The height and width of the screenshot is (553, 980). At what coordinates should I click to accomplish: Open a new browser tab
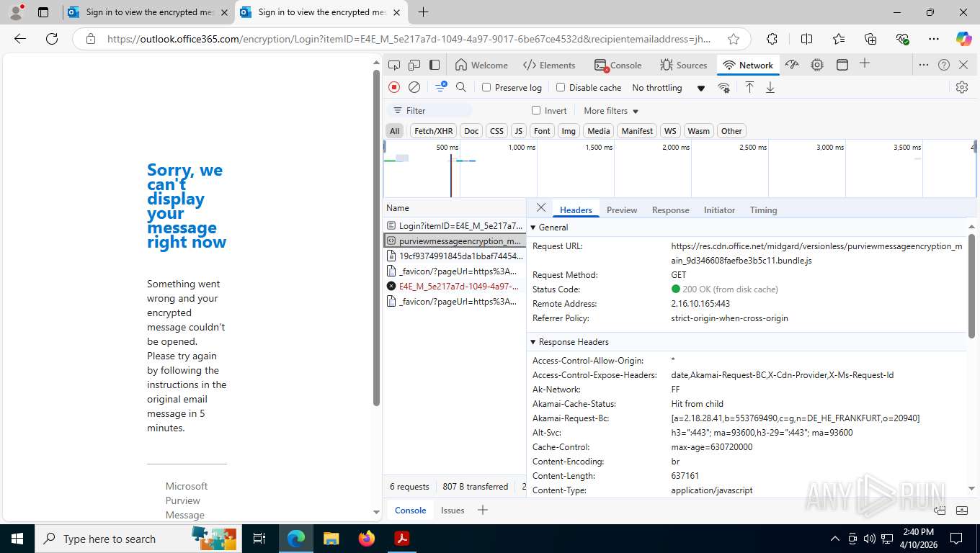point(423,12)
